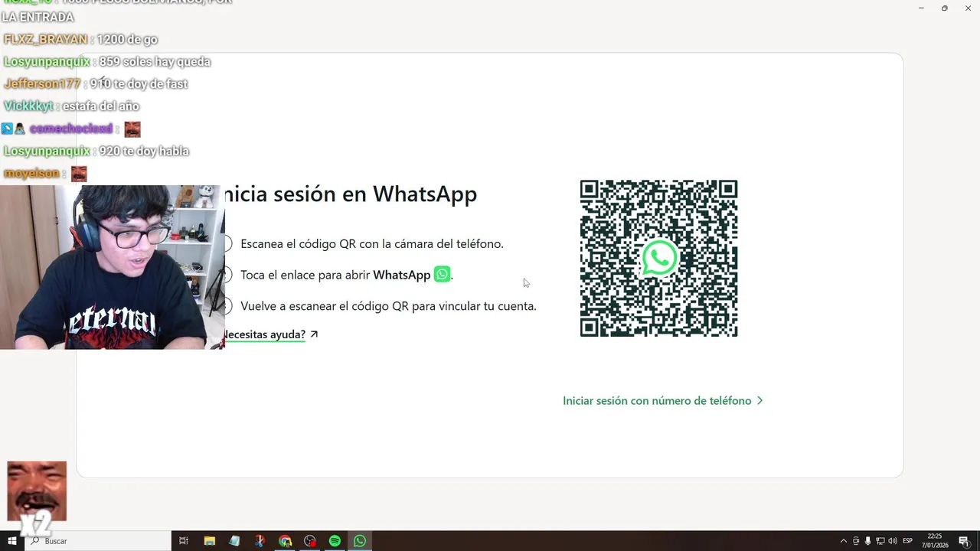The width and height of the screenshot is (980, 551).
Task: Open the '¿Necesitas ayuda?' help link
Action: (264, 334)
